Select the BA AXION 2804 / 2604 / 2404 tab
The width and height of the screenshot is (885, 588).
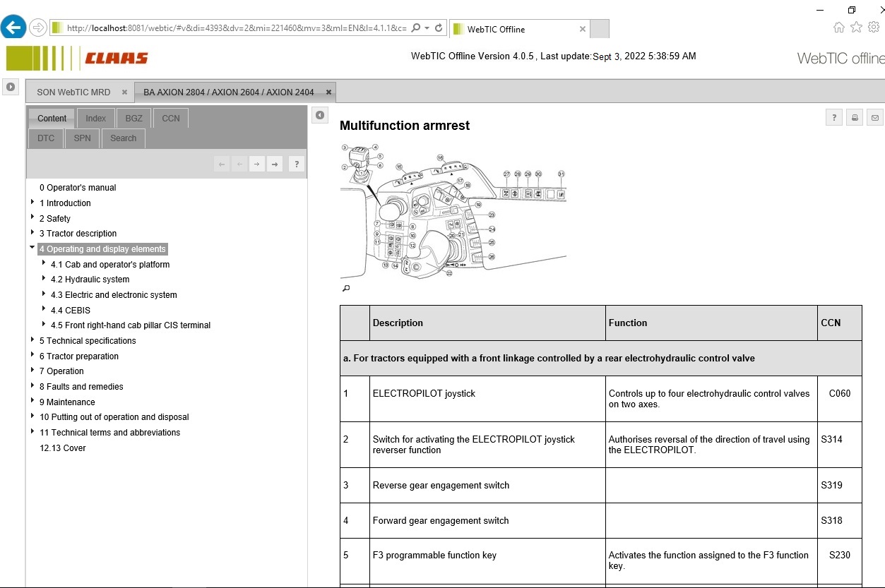click(229, 92)
